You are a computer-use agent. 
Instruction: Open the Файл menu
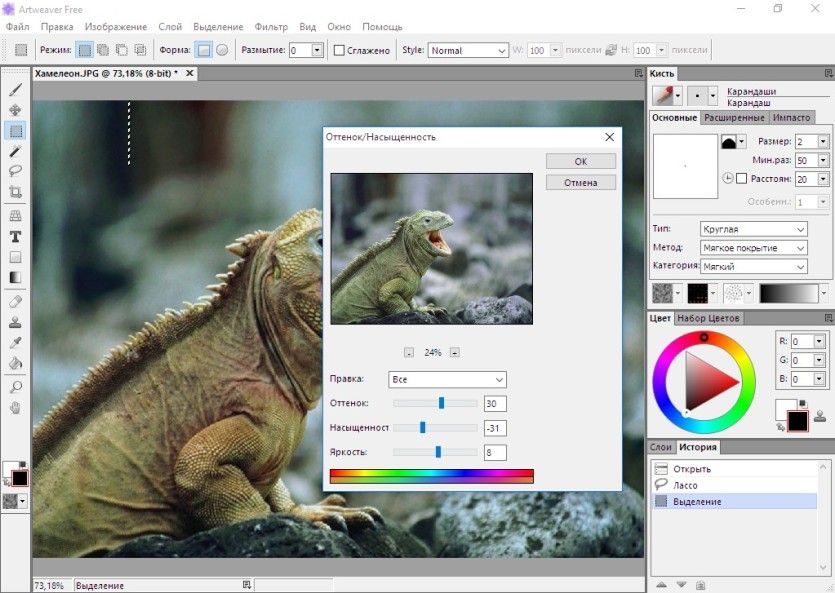18,27
